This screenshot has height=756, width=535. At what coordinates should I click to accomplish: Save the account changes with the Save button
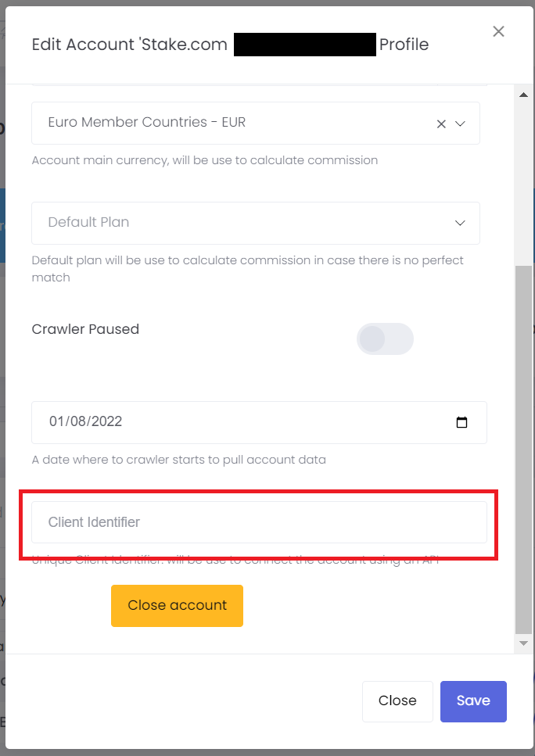click(473, 701)
